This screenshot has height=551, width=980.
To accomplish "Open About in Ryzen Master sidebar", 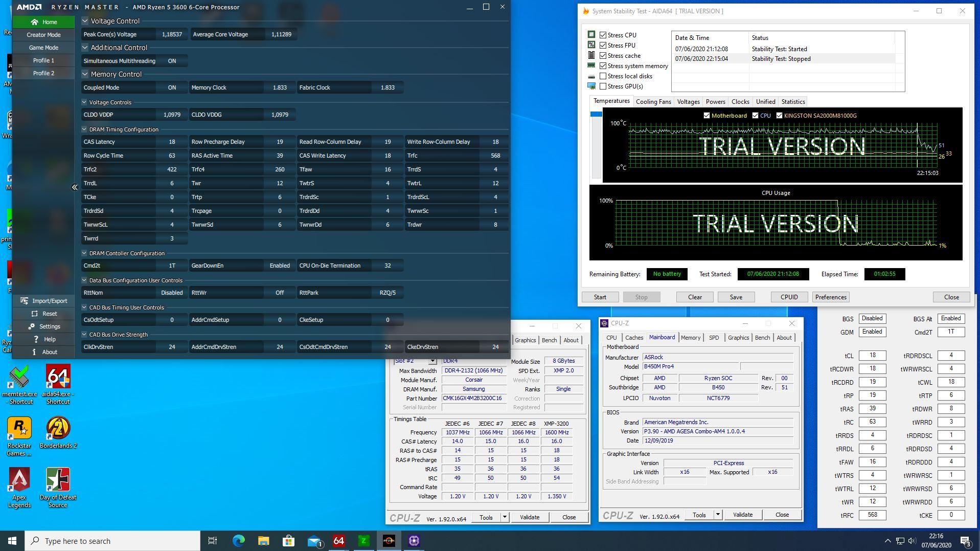I will [43, 352].
